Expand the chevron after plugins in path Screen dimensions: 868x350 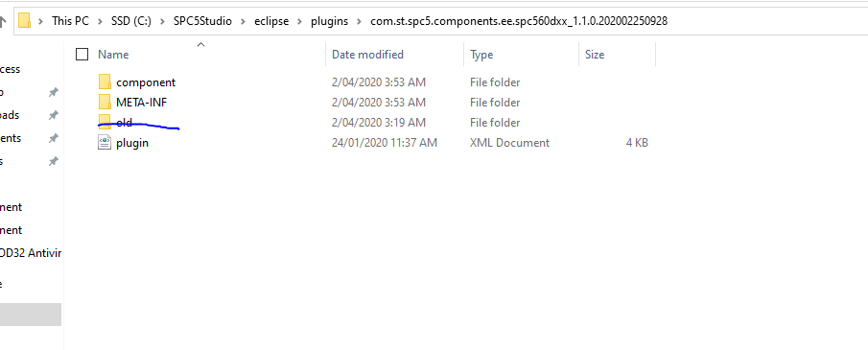pos(360,22)
